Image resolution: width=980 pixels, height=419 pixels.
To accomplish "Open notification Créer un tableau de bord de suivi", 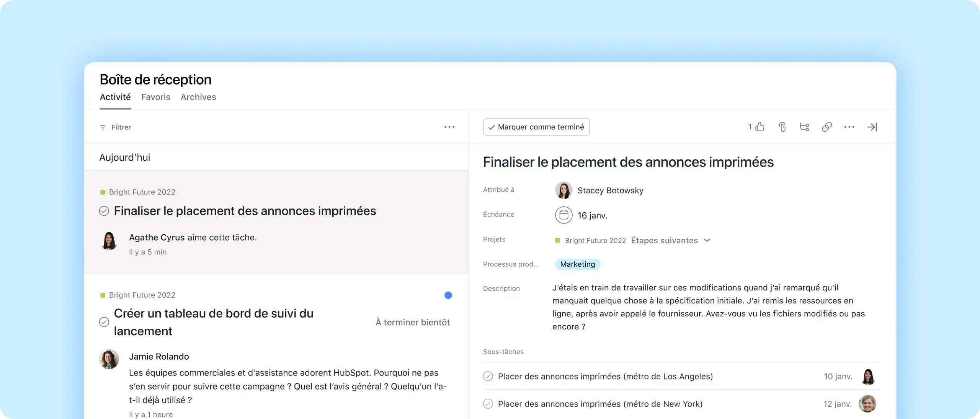I will pos(214,322).
